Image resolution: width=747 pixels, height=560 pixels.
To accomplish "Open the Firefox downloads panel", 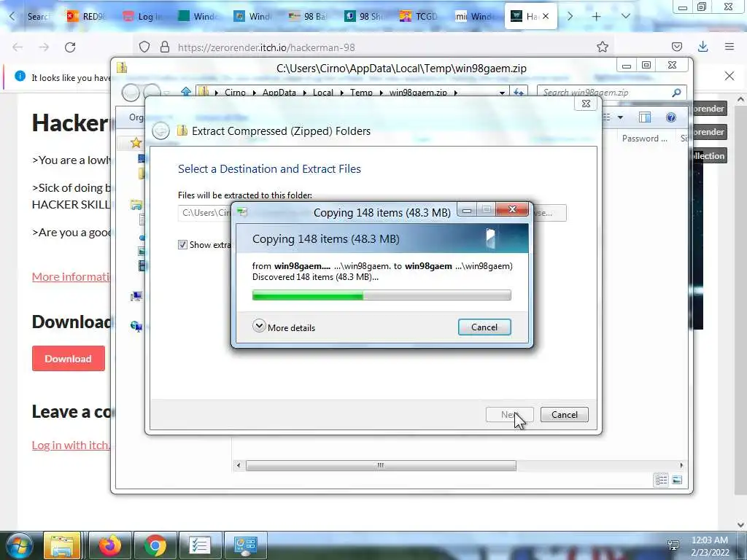I will tap(703, 47).
